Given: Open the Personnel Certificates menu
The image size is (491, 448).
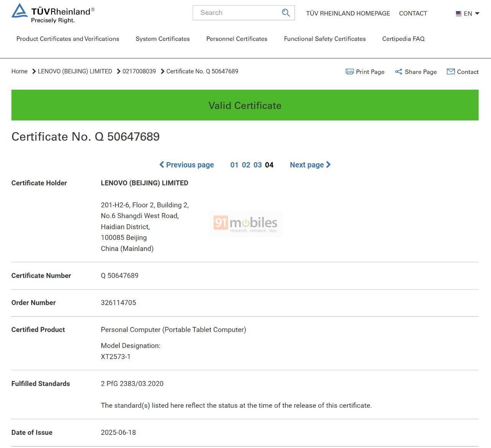Looking at the screenshot, I should 237,39.
